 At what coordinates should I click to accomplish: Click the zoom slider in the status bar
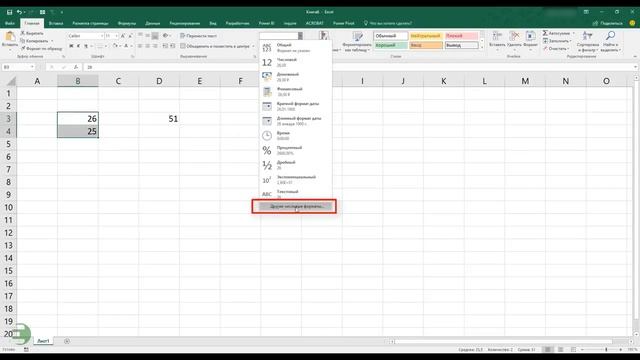[606, 350]
